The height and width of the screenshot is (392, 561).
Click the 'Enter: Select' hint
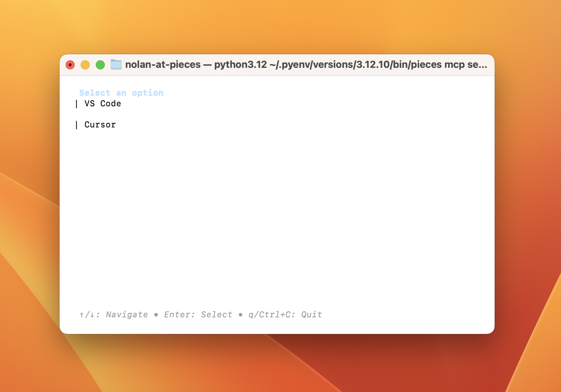pyautogui.click(x=198, y=314)
